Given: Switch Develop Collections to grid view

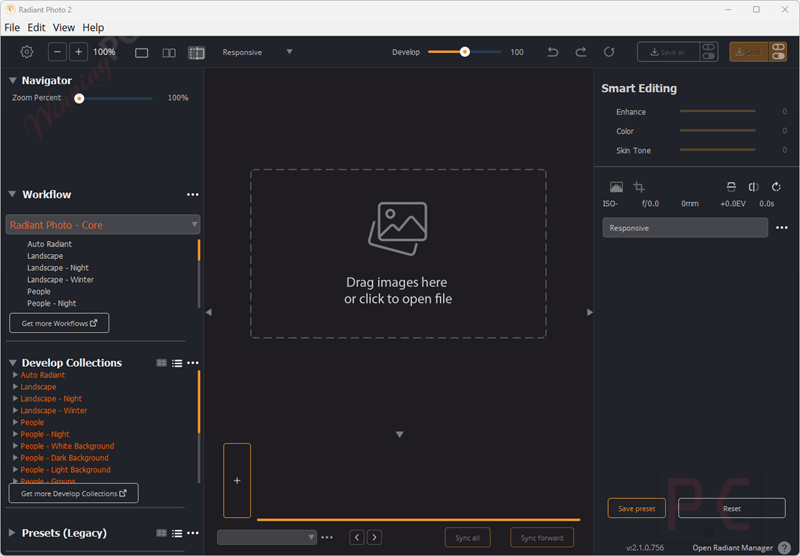Looking at the screenshot, I should click(161, 363).
